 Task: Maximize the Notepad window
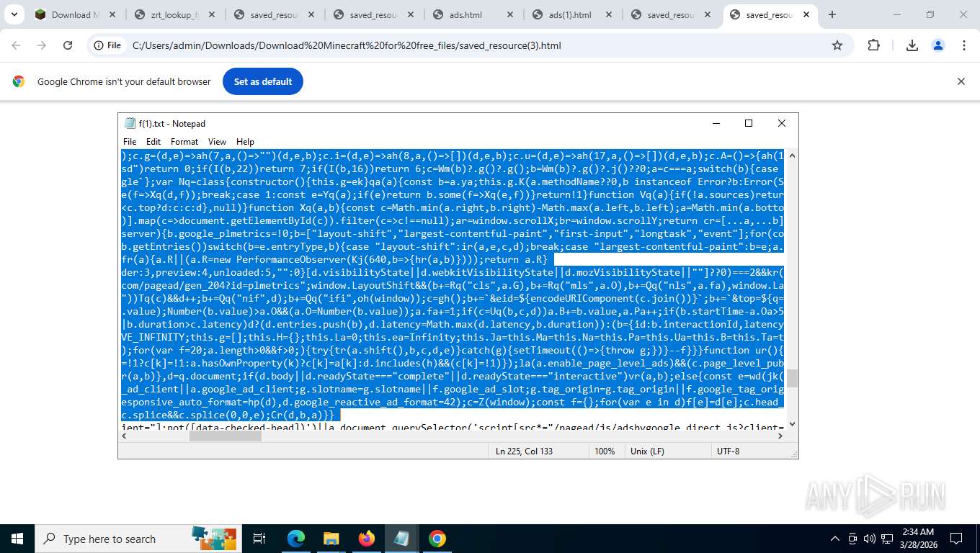click(x=749, y=124)
